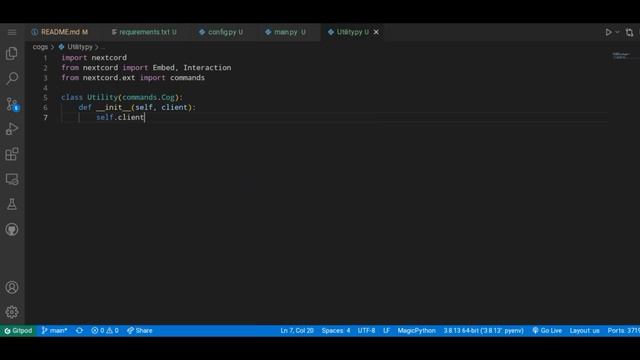Switch to the config.py tab
Viewport: 640px width, 360px height.
point(221,32)
